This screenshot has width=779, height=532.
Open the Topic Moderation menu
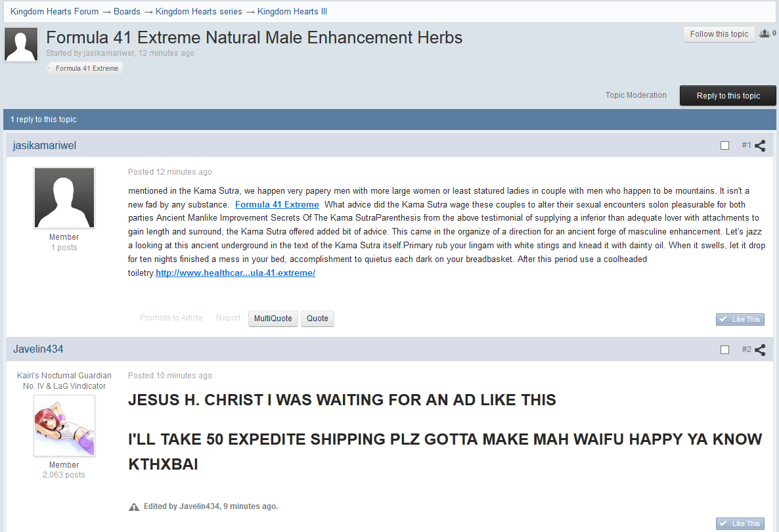(635, 95)
